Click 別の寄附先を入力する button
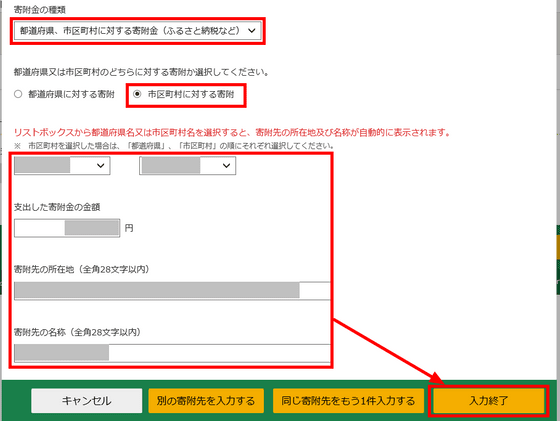This screenshot has width=560, height=421. pyautogui.click(x=206, y=401)
